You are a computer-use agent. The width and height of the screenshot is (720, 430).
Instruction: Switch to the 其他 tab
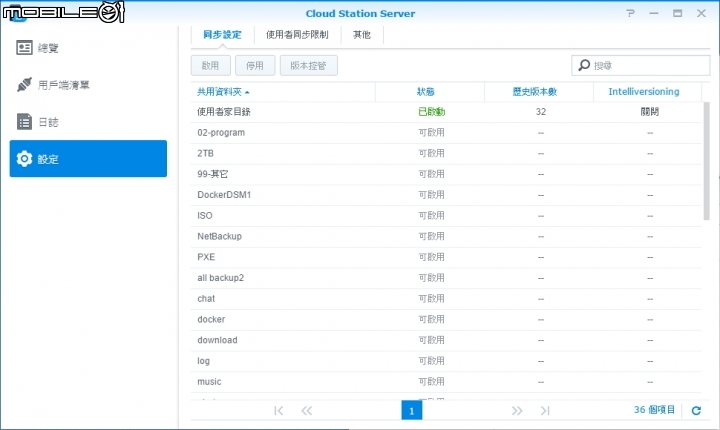coord(362,34)
